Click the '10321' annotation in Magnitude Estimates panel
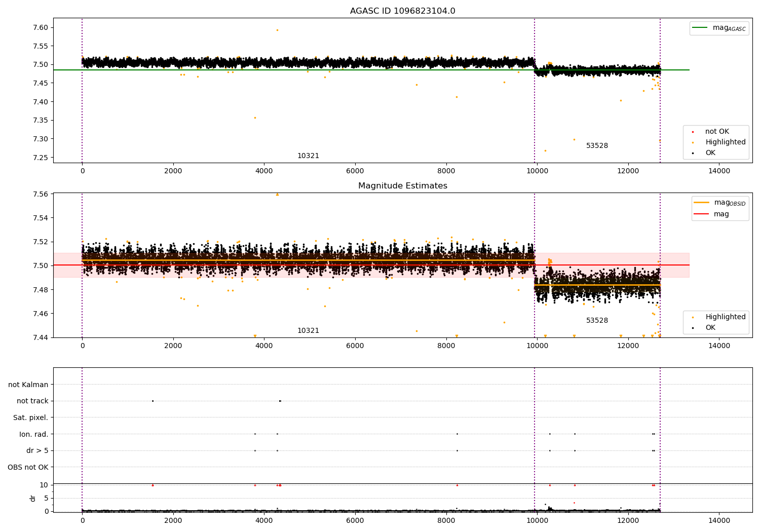This screenshot has height=532, width=760. point(308,331)
